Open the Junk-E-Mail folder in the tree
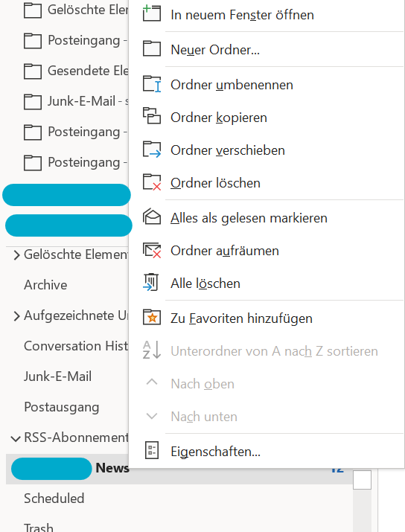 coord(58,376)
